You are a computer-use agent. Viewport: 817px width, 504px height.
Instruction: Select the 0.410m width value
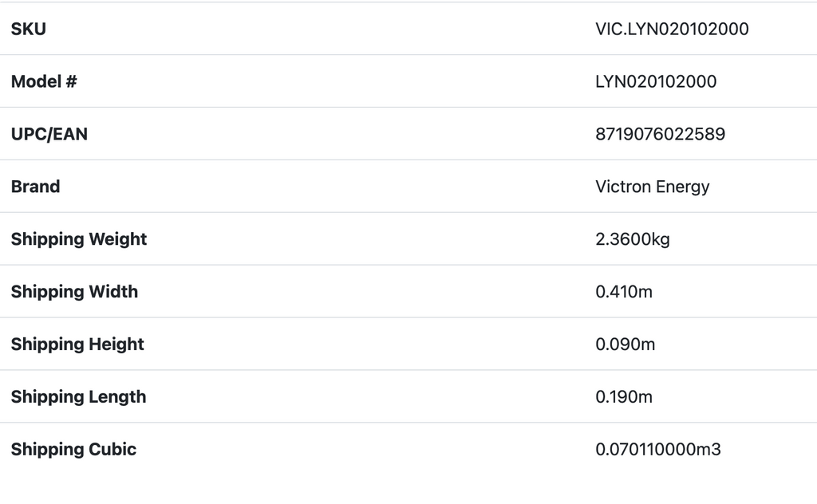[x=624, y=292]
